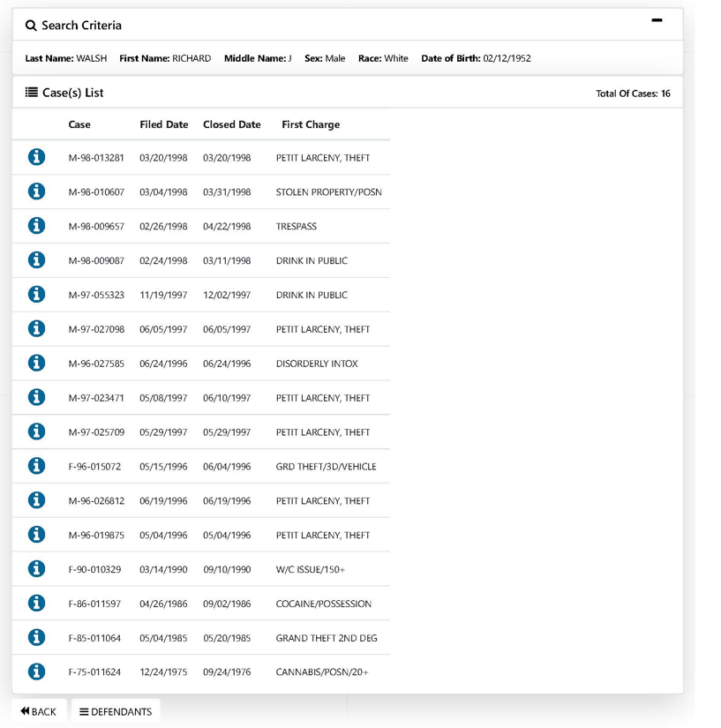Click info icon for case F-90-010329

36,569
